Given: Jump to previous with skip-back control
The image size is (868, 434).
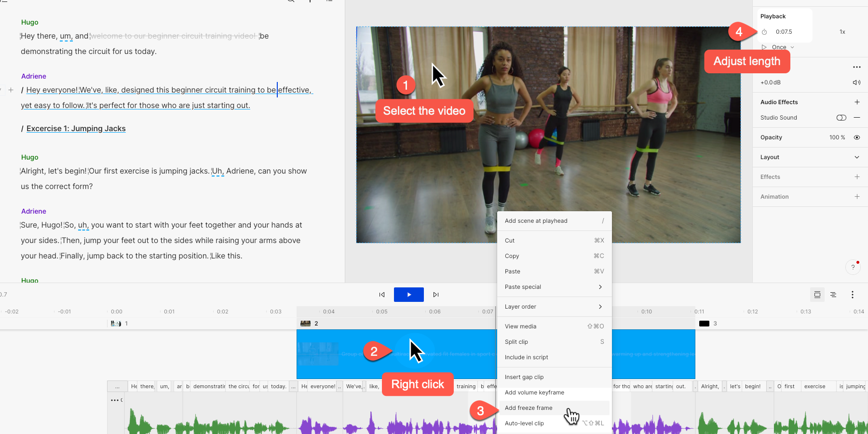Looking at the screenshot, I should (x=382, y=295).
